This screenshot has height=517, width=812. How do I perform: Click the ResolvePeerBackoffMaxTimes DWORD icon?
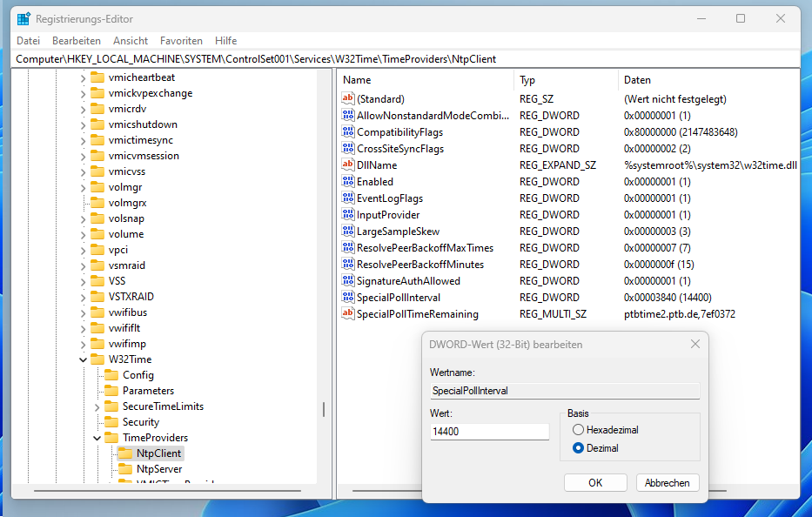coord(348,247)
